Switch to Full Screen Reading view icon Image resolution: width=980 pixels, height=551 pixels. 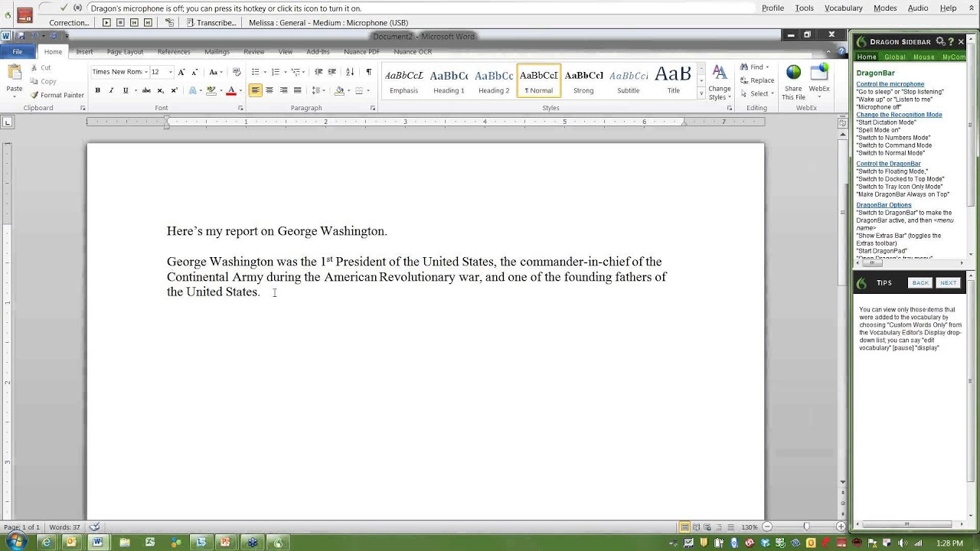[x=696, y=527]
